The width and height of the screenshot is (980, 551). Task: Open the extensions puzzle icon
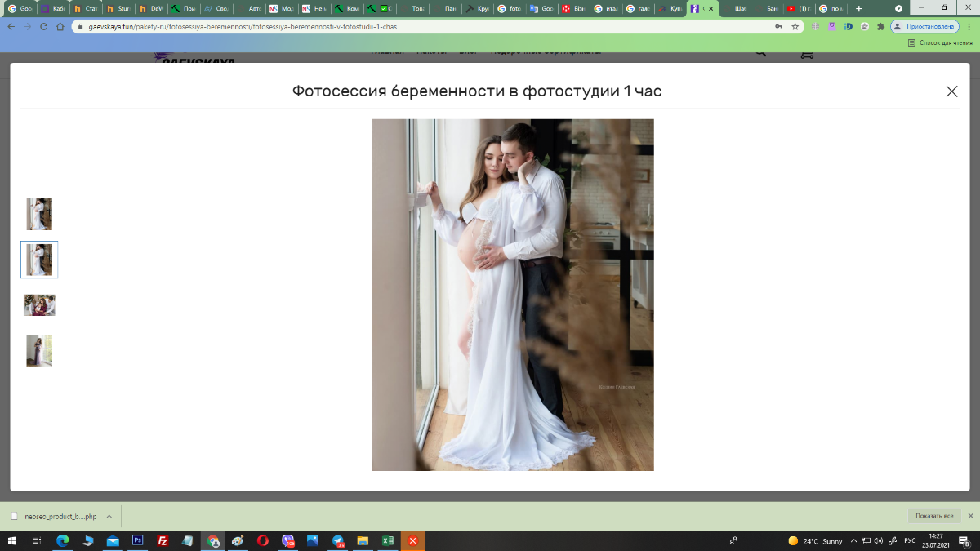click(x=880, y=26)
